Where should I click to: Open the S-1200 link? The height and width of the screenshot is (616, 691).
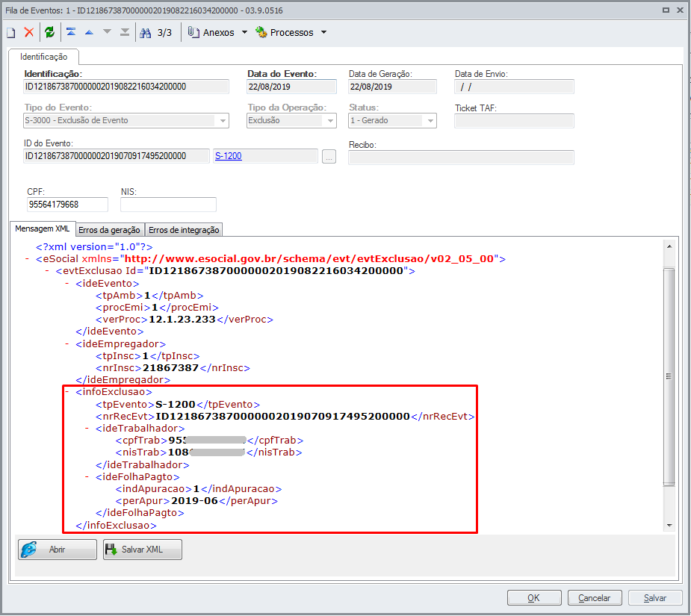pos(229,156)
